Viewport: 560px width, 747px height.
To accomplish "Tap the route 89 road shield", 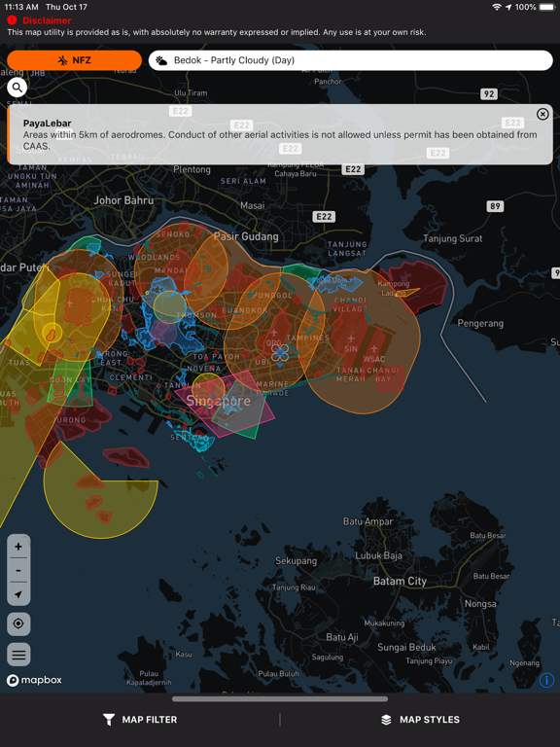I will (495, 206).
